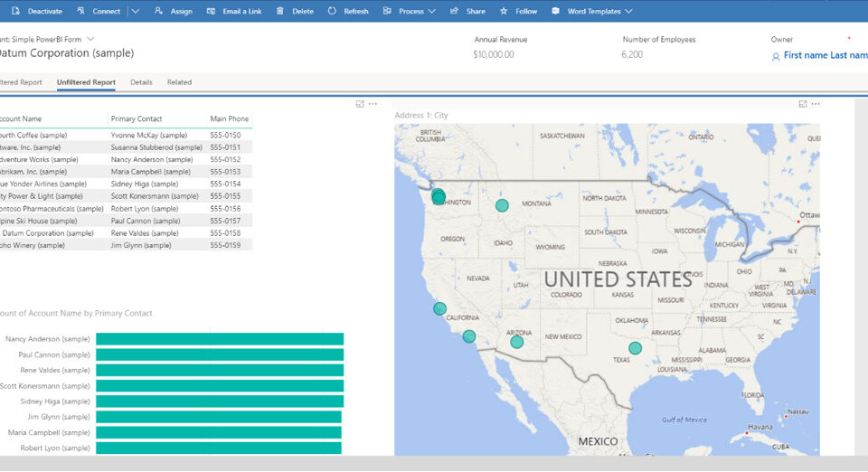Switch to the Details tab
The height and width of the screenshot is (472, 868).
pos(141,82)
